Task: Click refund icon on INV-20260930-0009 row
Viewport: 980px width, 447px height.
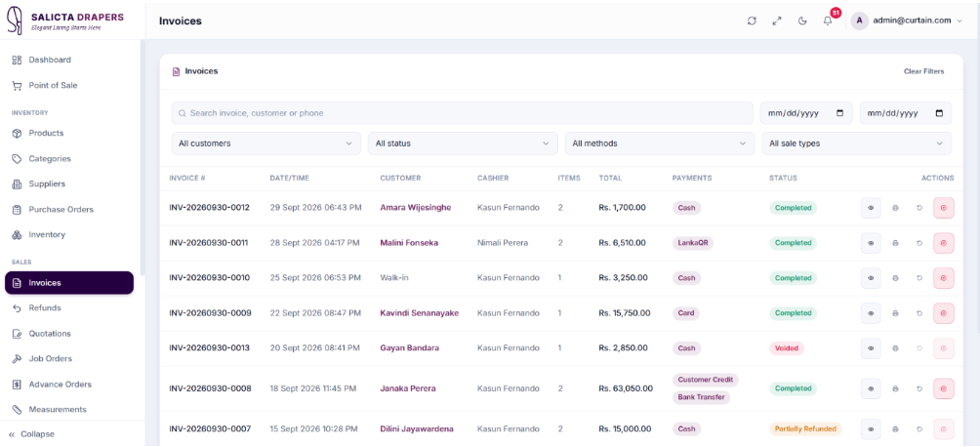Action: [x=919, y=313]
